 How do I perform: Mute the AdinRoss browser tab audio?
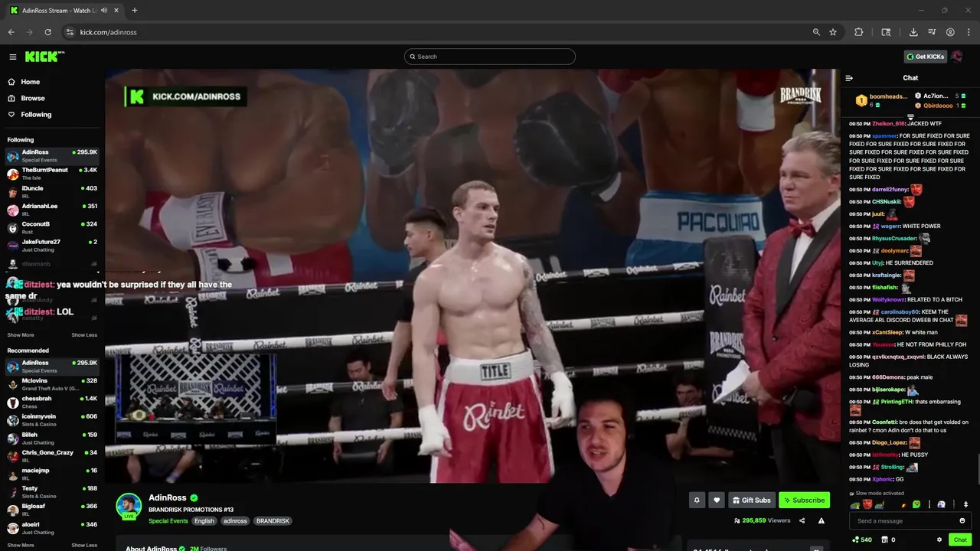(104, 11)
